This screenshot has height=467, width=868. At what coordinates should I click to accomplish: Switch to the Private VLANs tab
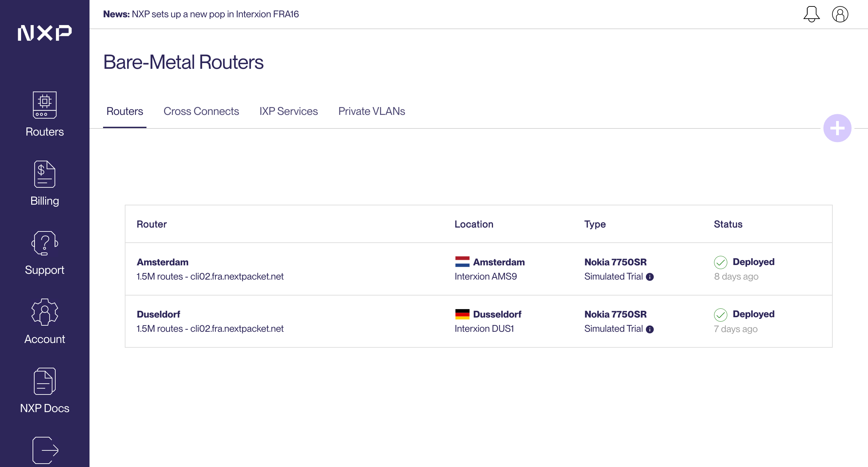point(372,111)
